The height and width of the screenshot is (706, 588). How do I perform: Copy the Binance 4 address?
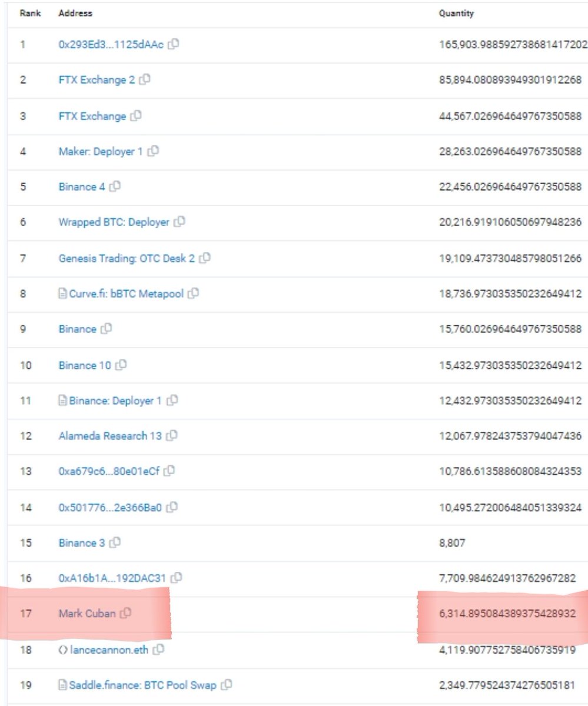[116, 187]
